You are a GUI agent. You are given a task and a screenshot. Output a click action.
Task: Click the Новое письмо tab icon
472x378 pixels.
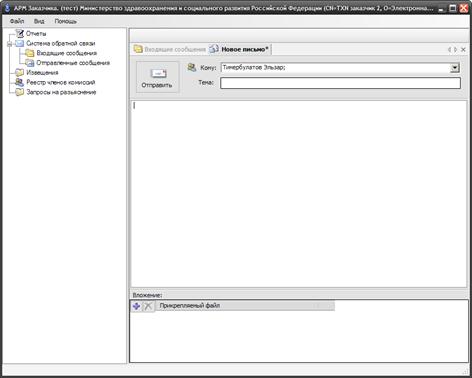214,49
